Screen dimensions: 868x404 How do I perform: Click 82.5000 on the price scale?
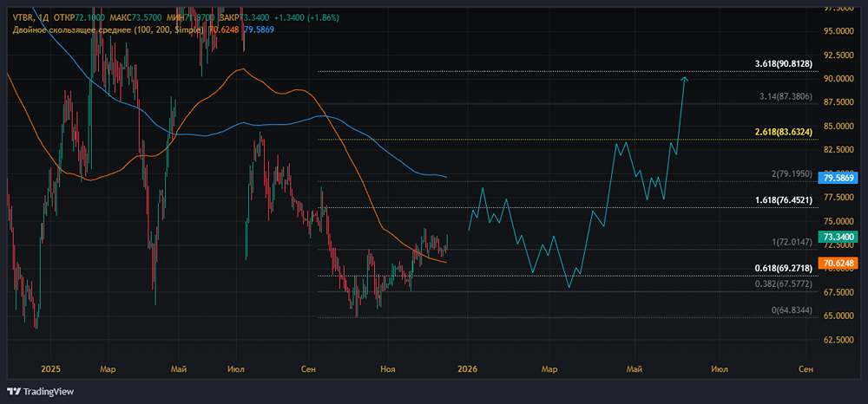839,150
